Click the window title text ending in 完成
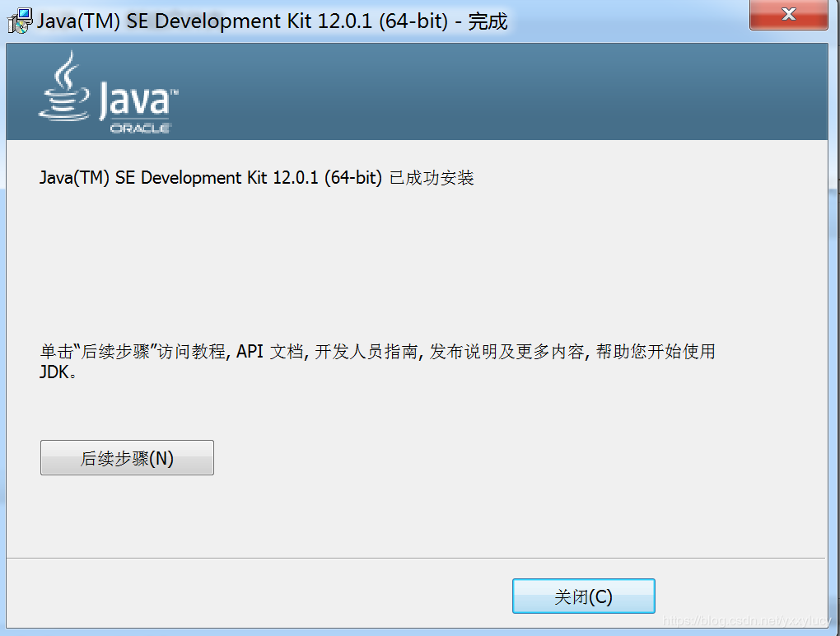This screenshot has height=636, width=840. pos(272,21)
